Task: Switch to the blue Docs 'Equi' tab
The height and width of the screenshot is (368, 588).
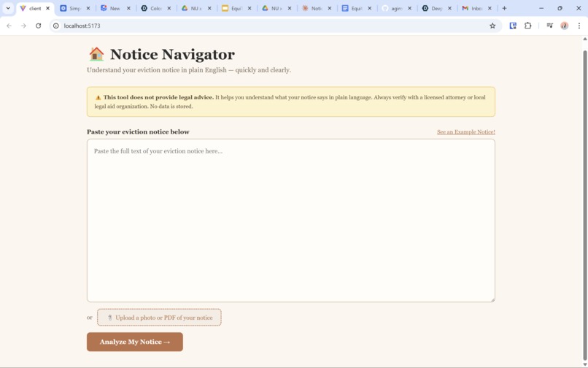Action: point(356,8)
